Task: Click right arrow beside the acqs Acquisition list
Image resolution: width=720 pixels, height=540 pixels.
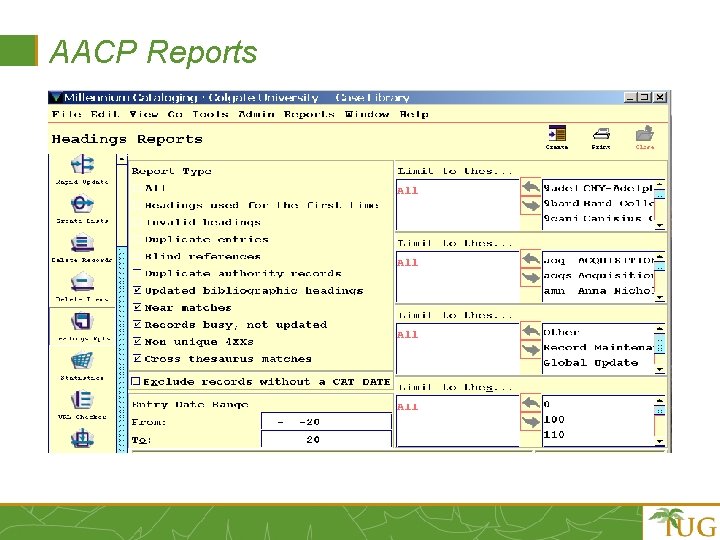Action: 530,278
